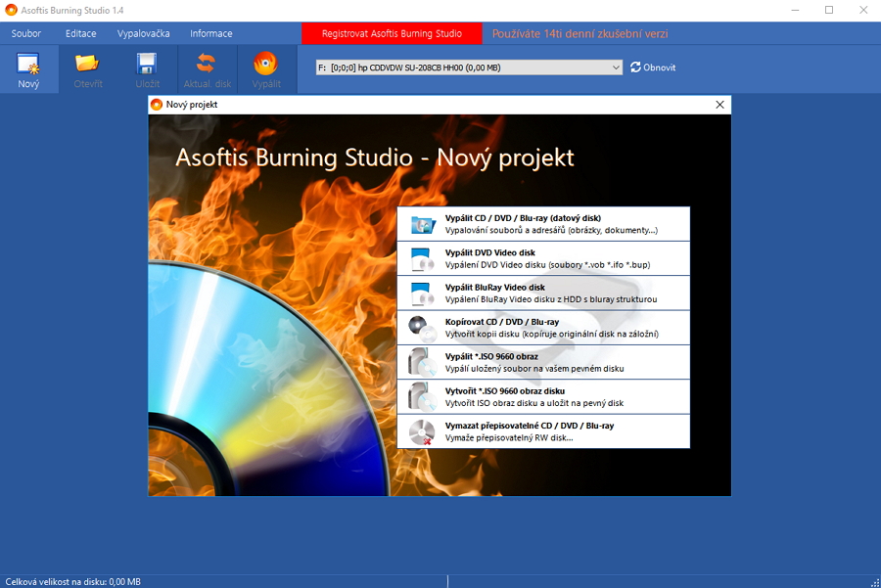Choose Vypálit DVD Video disk option

tap(543, 259)
